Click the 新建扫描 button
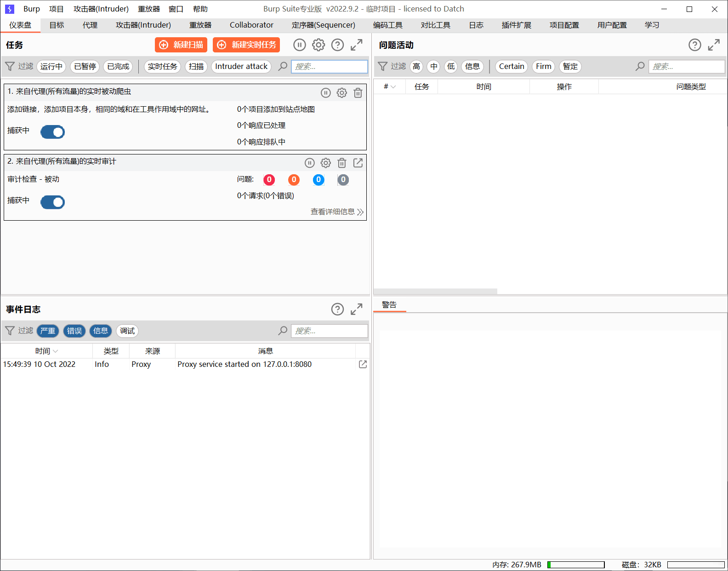The width and height of the screenshot is (728, 571). click(181, 45)
